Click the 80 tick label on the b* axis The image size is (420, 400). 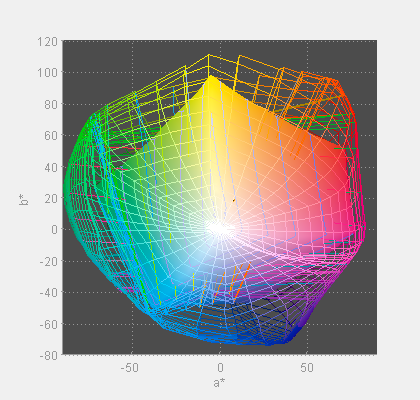point(51,104)
